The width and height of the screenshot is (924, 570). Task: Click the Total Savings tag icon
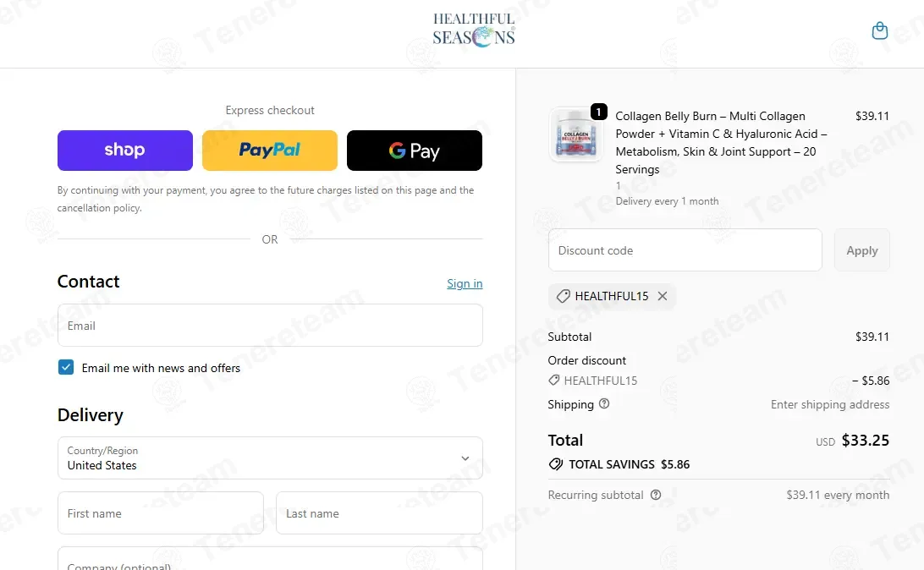point(555,464)
